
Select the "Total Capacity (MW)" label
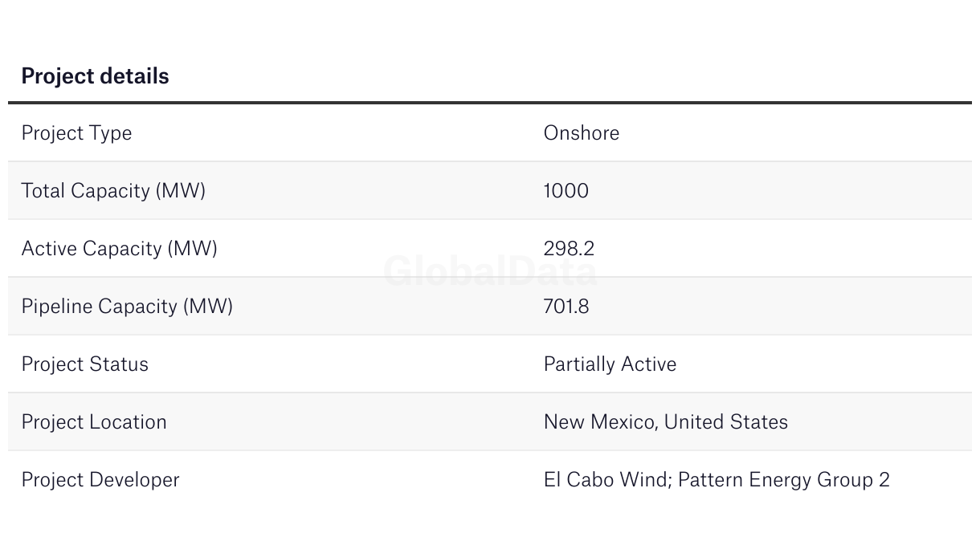[x=113, y=190]
